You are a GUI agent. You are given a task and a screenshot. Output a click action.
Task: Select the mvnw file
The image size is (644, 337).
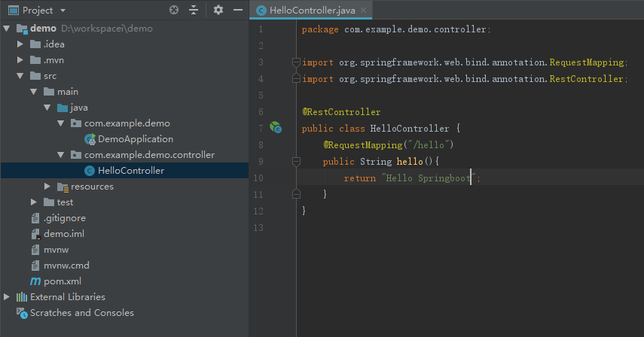point(56,250)
